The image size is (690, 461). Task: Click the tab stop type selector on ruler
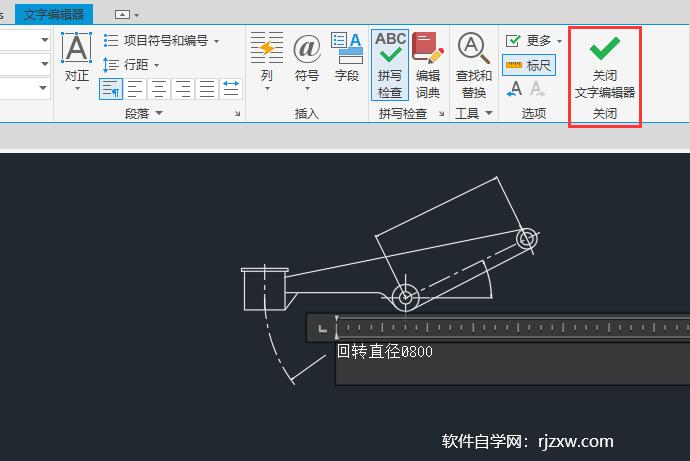[323, 329]
